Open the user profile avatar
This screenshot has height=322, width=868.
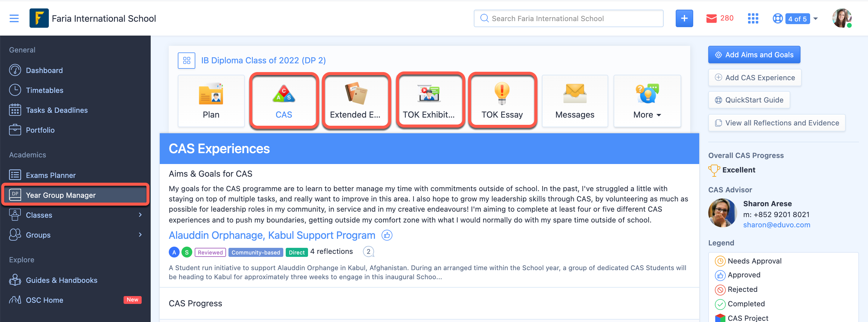point(841,18)
